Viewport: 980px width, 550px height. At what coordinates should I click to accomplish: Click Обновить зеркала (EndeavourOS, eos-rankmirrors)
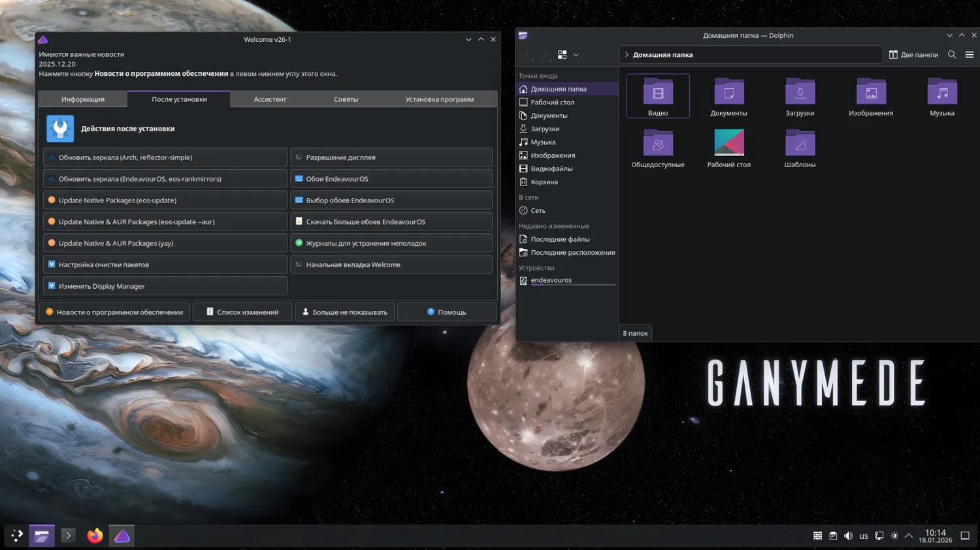point(165,179)
